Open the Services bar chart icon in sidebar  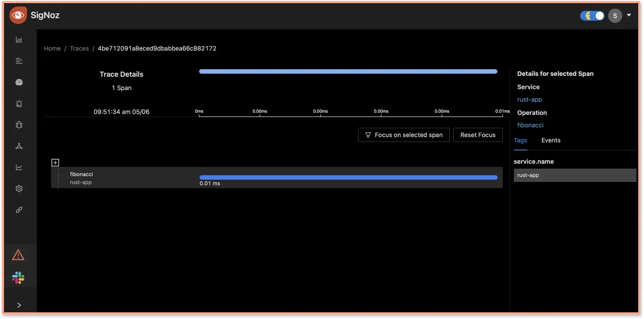tap(19, 39)
